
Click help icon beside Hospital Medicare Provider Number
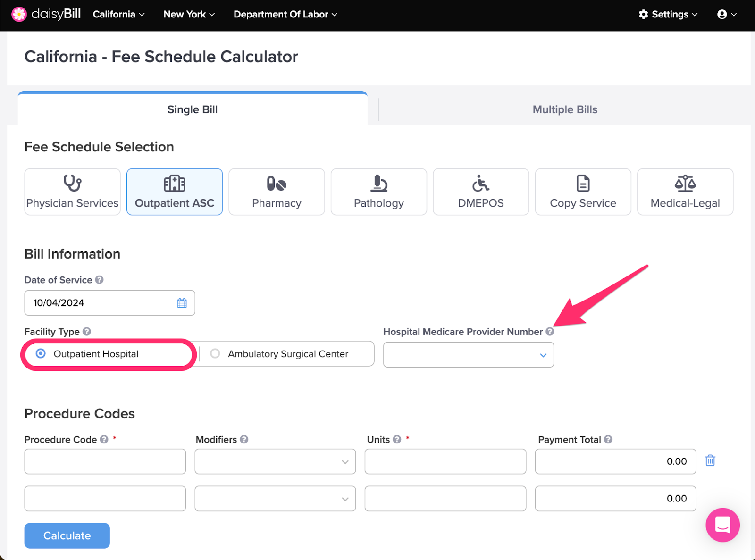click(x=550, y=332)
